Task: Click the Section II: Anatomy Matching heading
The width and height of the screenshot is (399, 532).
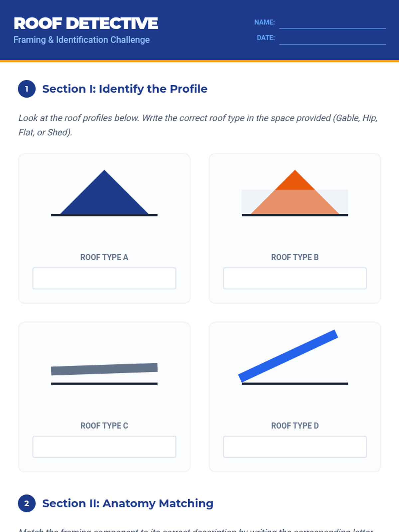Action: pyautogui.click(x=128, y=503)
